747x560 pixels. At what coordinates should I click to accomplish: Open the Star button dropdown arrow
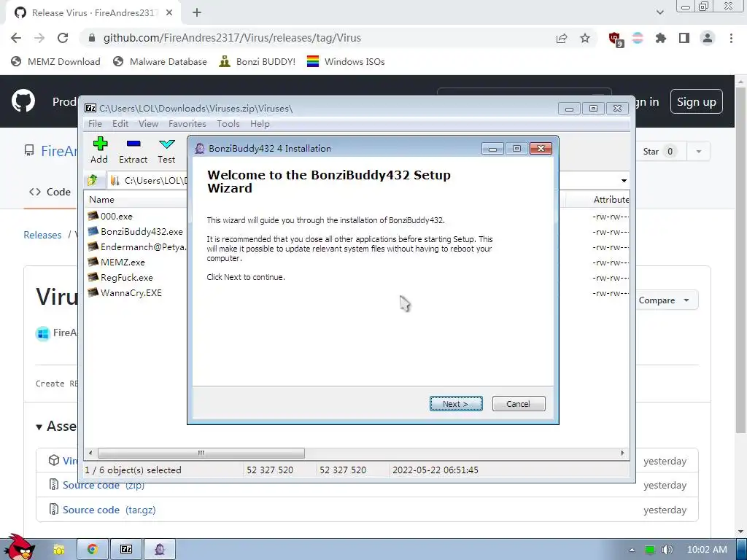click(x=698, y=152)
